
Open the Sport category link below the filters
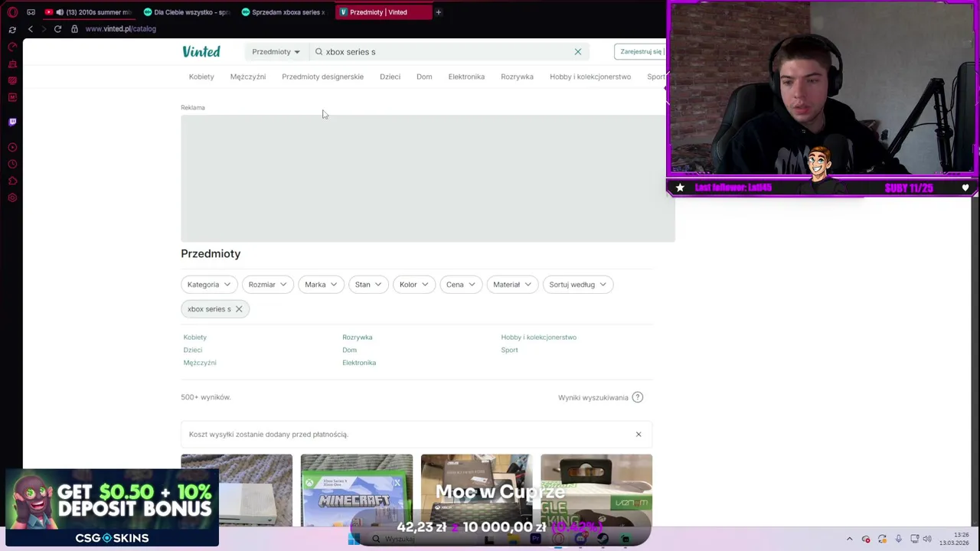pos(509,350)
